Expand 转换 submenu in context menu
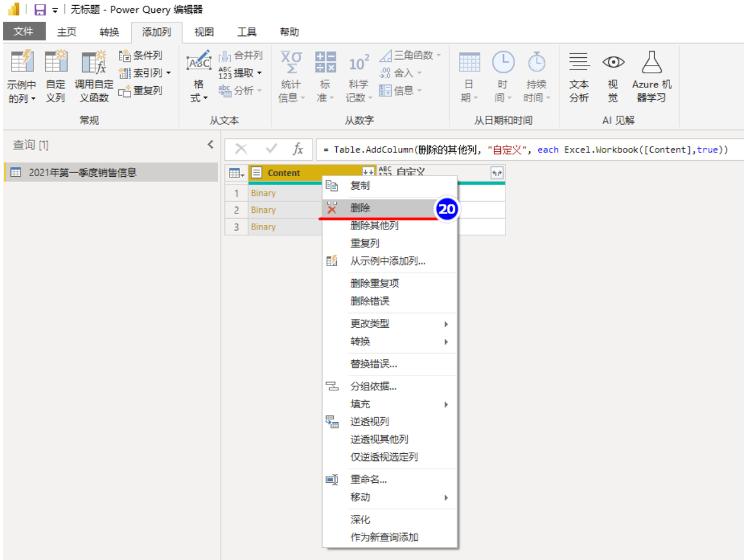 [x=390, y=341]
